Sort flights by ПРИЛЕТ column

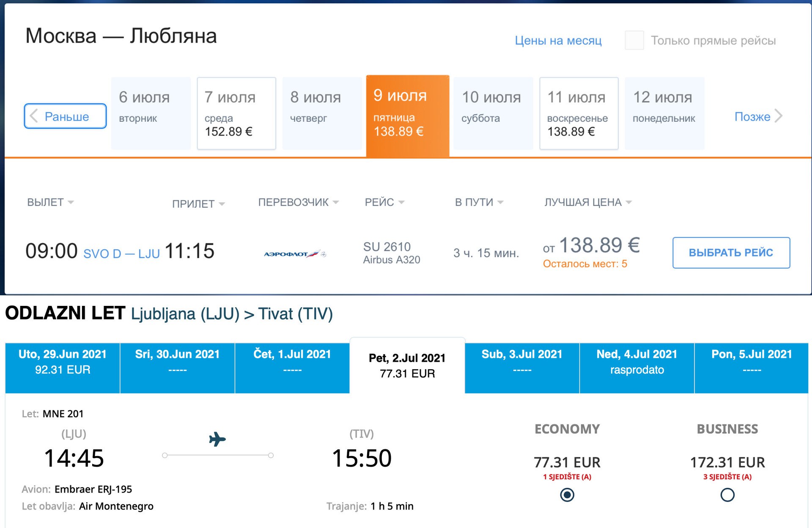[x=198, y=204]
